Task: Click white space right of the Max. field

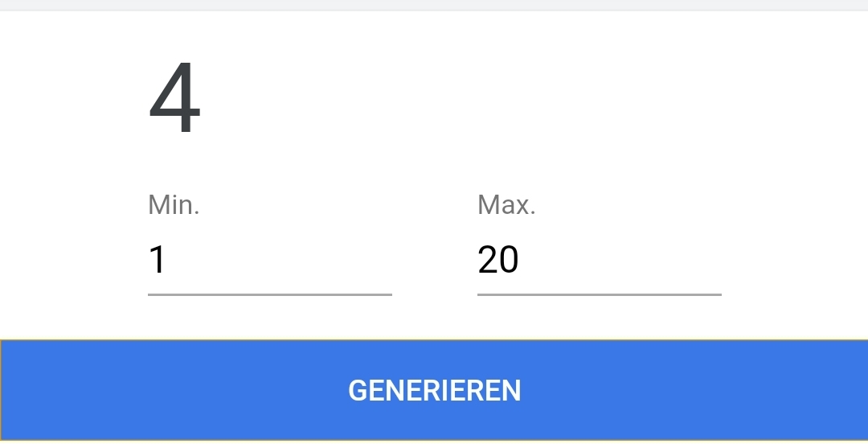Action: point(795,260)
